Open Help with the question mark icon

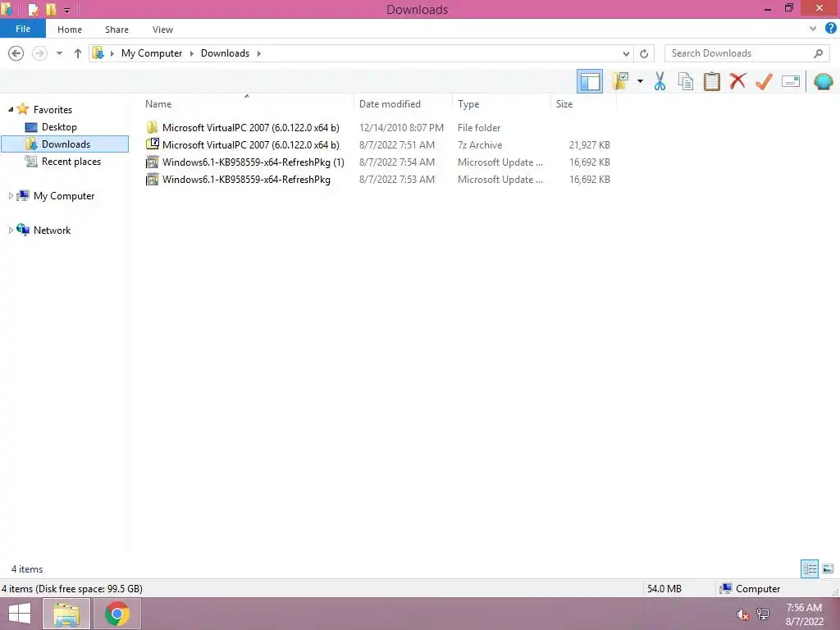[x=830, y=29]
